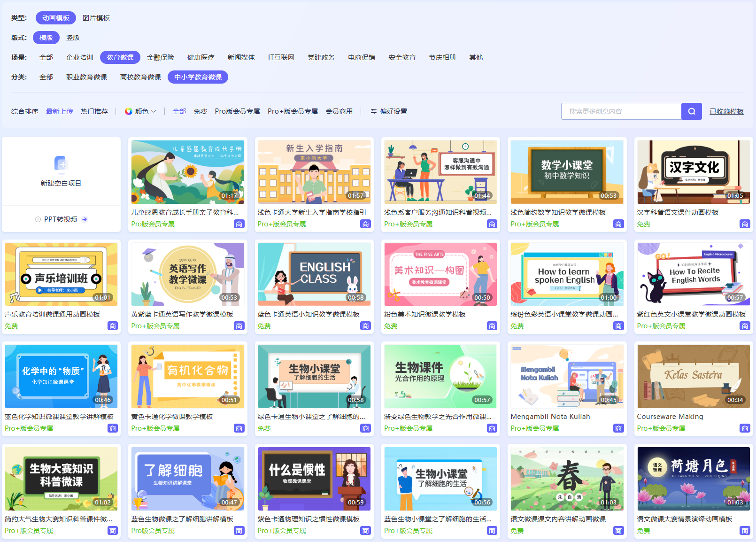Select the 图片模板 type option
The width and height of the screenshot is (756, 542).
96,18
